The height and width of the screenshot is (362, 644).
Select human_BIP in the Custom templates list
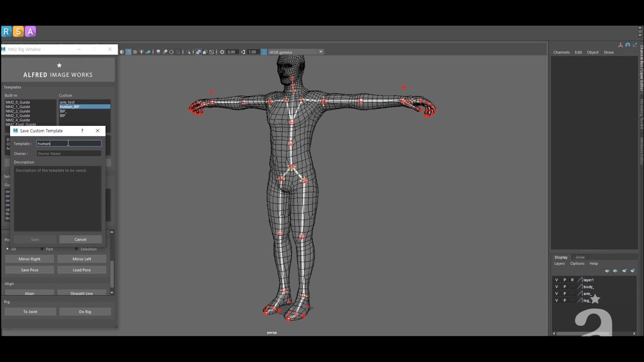point(85,107)
